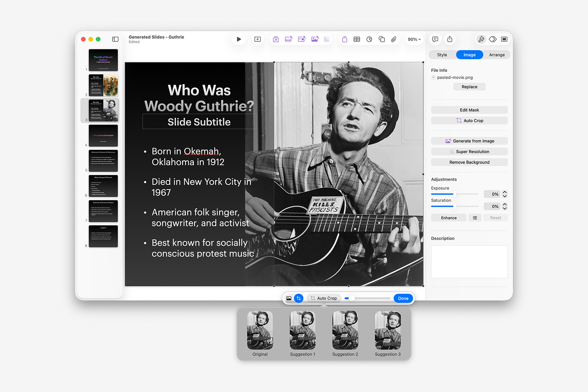The height and width of the screenshot is (392, 588).
Task: Insert media via the paperclip icon
Action: pyautogui.click(x=393, y=39)
